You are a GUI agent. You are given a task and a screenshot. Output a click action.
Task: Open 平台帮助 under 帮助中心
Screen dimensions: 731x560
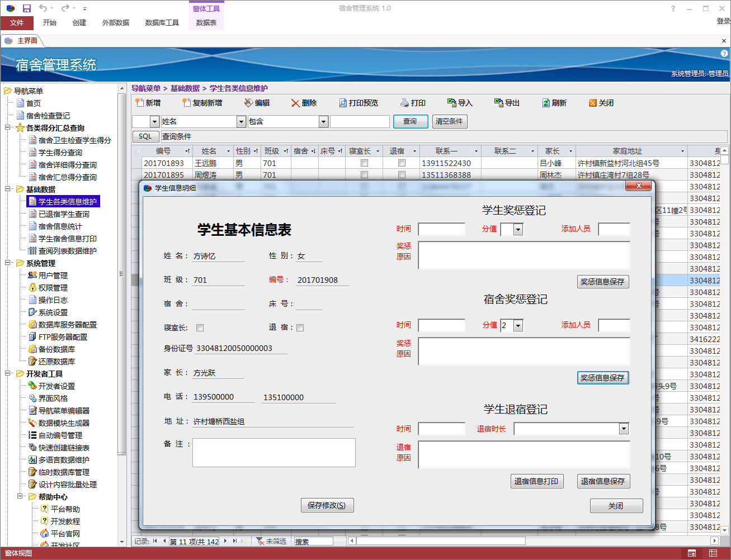pos(65,509)
